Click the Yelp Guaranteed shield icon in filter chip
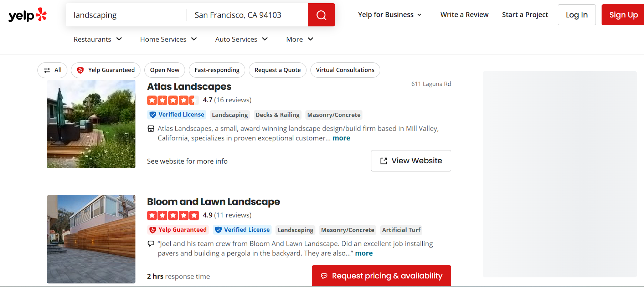The width and height of the screenshot is (644, 287). [81, 70]
